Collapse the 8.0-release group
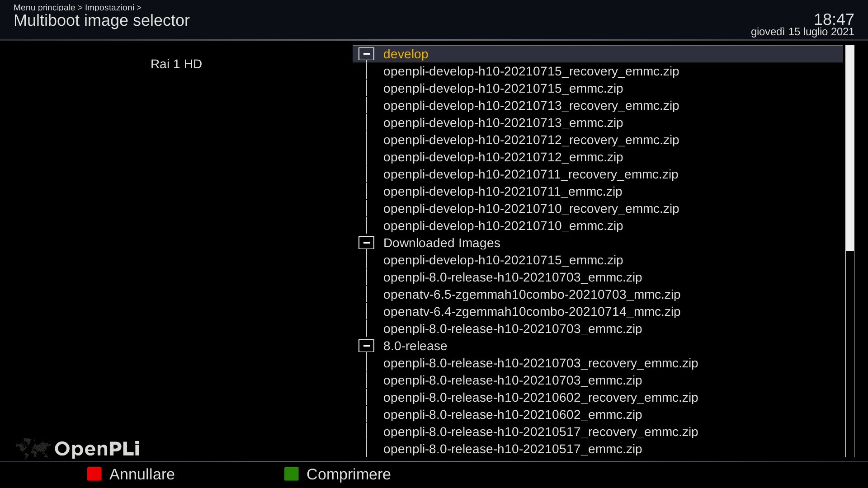 [x=366, y=346]
